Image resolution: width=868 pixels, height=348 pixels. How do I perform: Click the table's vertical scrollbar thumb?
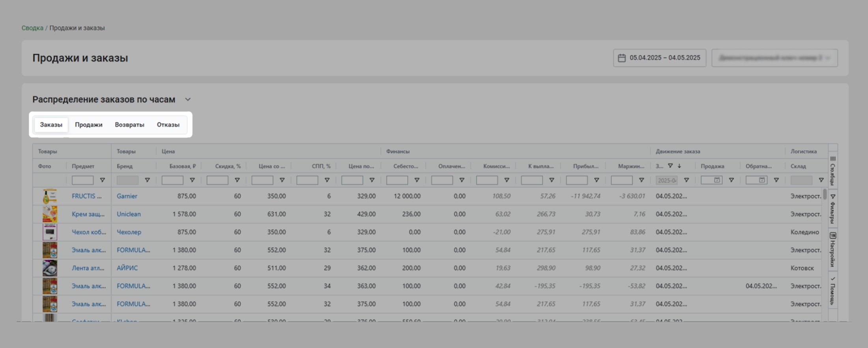pos(825,194)
